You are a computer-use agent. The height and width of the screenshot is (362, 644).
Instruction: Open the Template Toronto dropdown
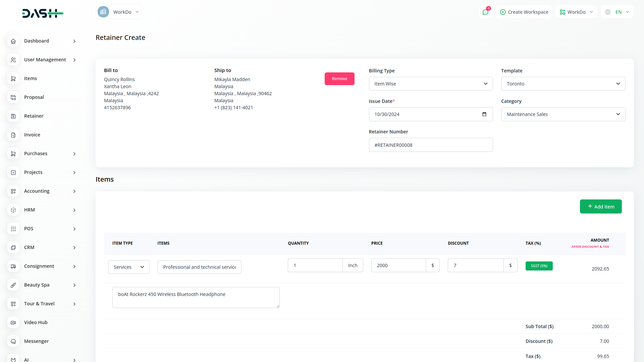point(563,84)
